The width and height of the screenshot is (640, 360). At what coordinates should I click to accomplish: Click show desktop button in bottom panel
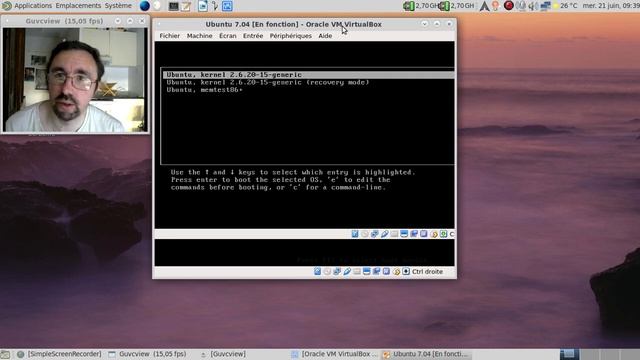[5, 354]
